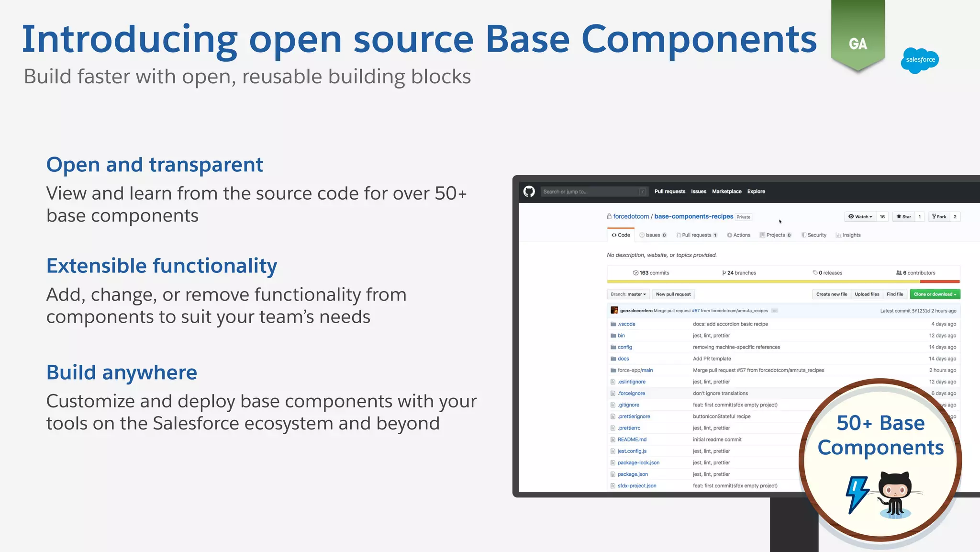Click the Star button on the repository
The width and height of the screenshot is (980, 552).
pyautogui.click(x=903, y=217)
